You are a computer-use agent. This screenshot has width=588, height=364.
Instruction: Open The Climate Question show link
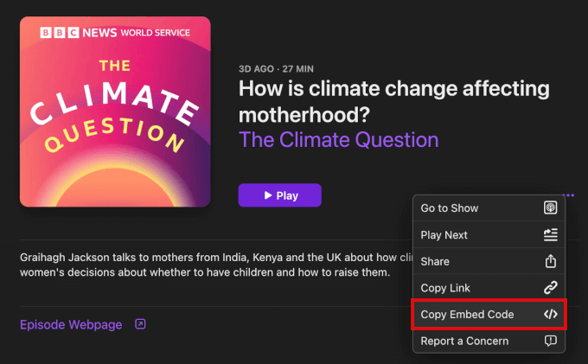pyautogui.click(x=338, y=140)
